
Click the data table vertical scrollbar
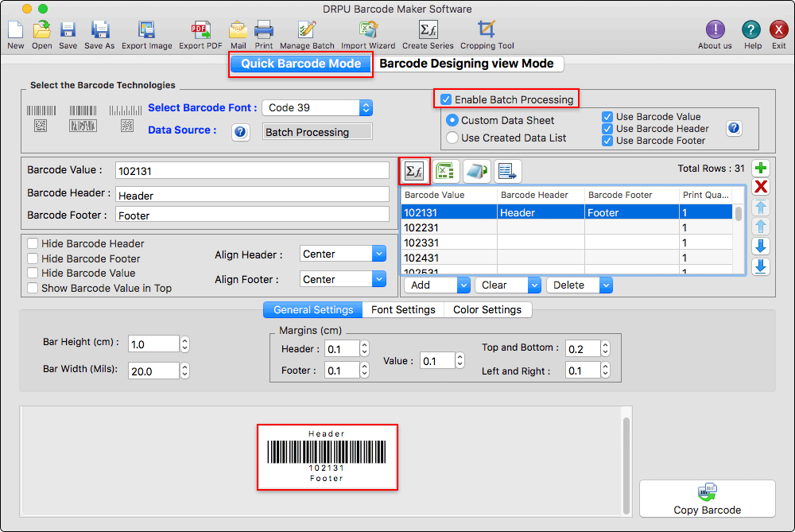pos(739,213)
